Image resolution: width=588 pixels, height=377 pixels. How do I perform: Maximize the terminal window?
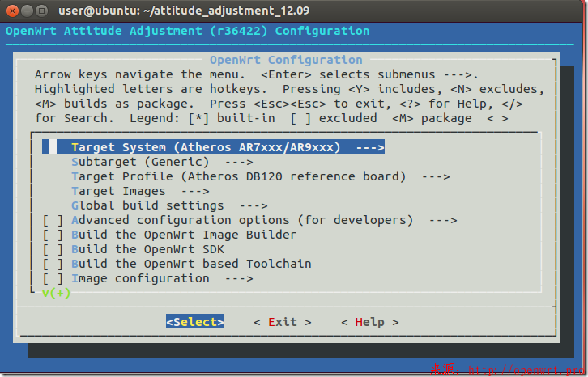(41, 11)
